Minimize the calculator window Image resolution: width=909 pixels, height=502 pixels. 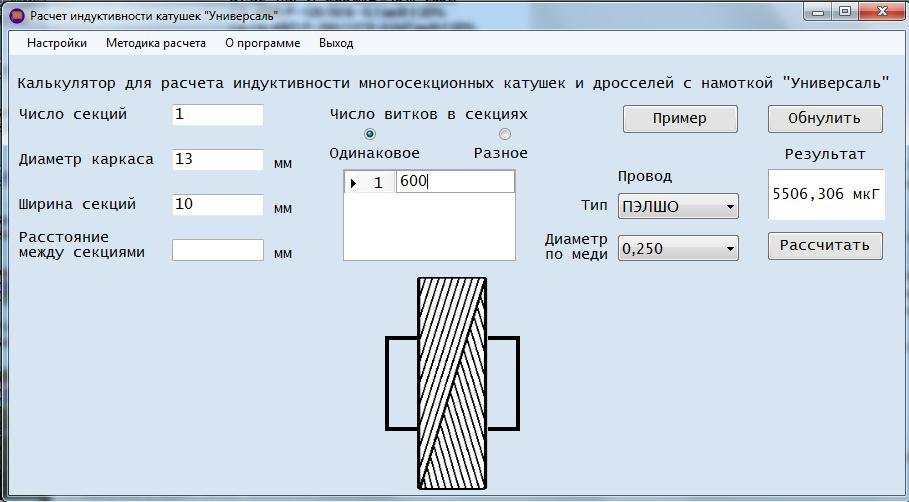coord(818,12)
